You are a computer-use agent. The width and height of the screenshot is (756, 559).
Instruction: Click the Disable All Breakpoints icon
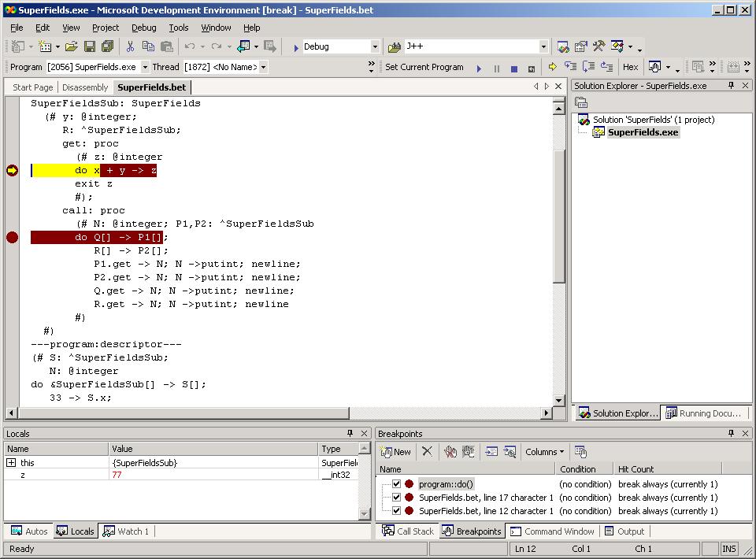tap(468, 451)
